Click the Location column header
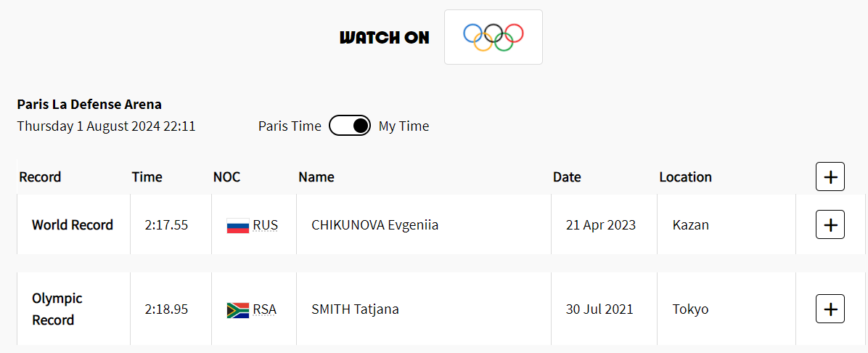Image resolution: width=868 pixels, height=353 pixels. pyautogui.click(x=685, y=177)
